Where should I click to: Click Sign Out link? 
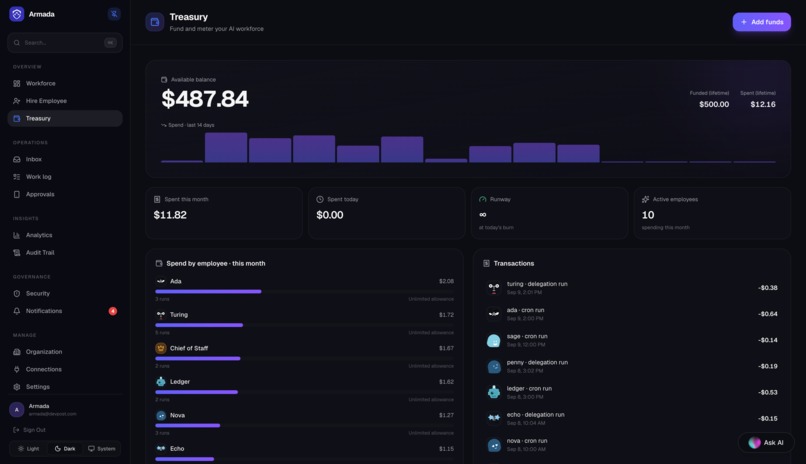29,430
